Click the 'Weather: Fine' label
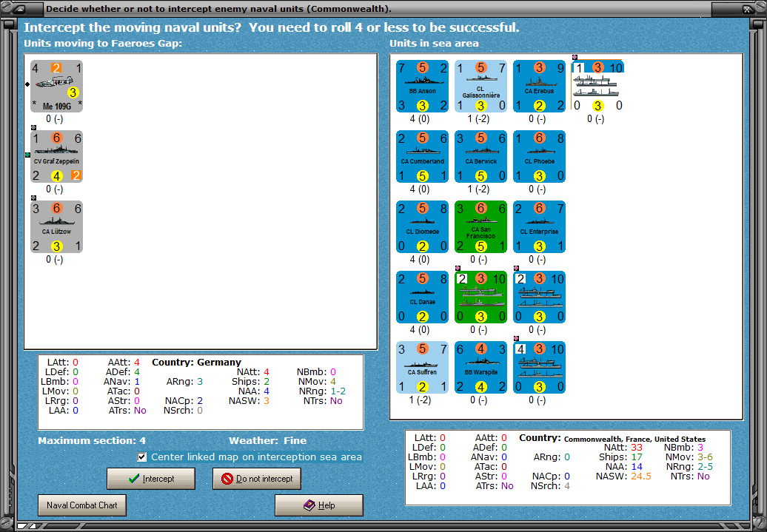 tap(267, 440)
